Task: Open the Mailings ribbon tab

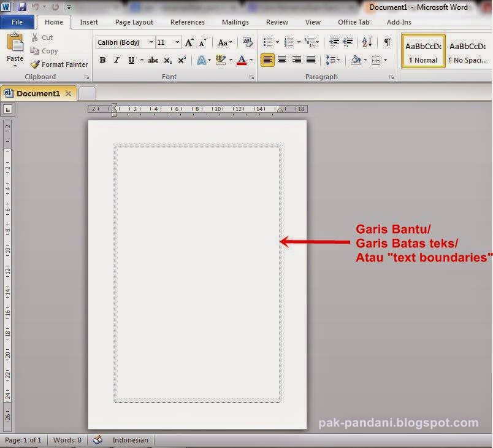Action: click(x=235, y=22)
